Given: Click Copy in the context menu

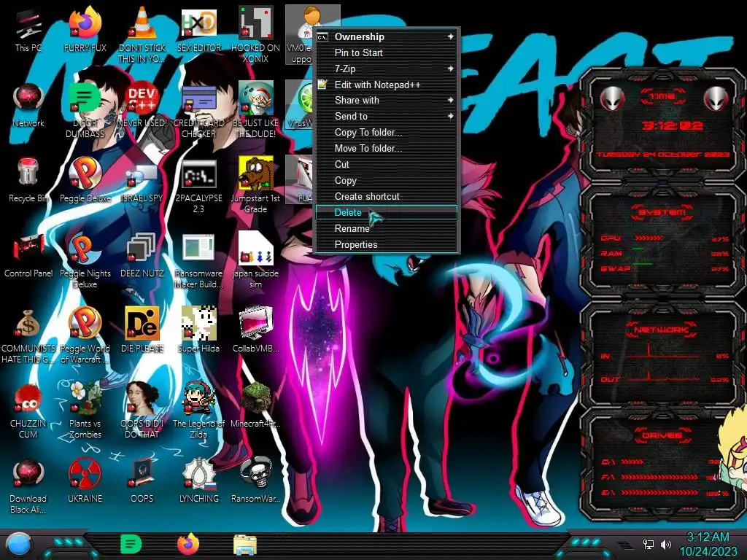Looking at the screenshot, I should pos(387,181).
